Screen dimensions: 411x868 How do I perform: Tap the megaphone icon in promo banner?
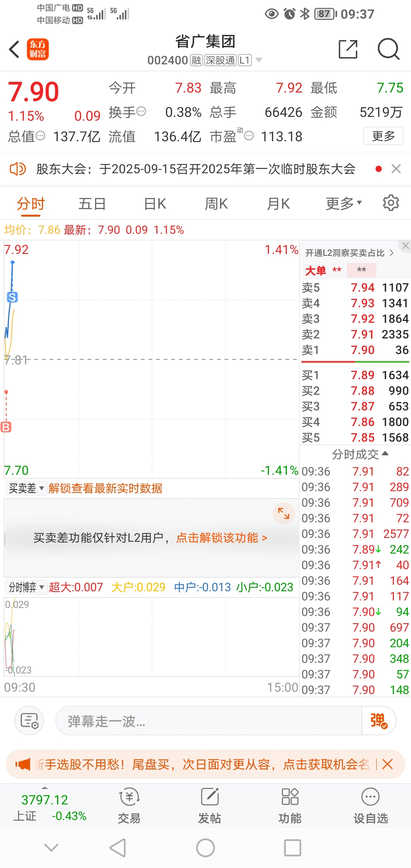click(22, 764)
